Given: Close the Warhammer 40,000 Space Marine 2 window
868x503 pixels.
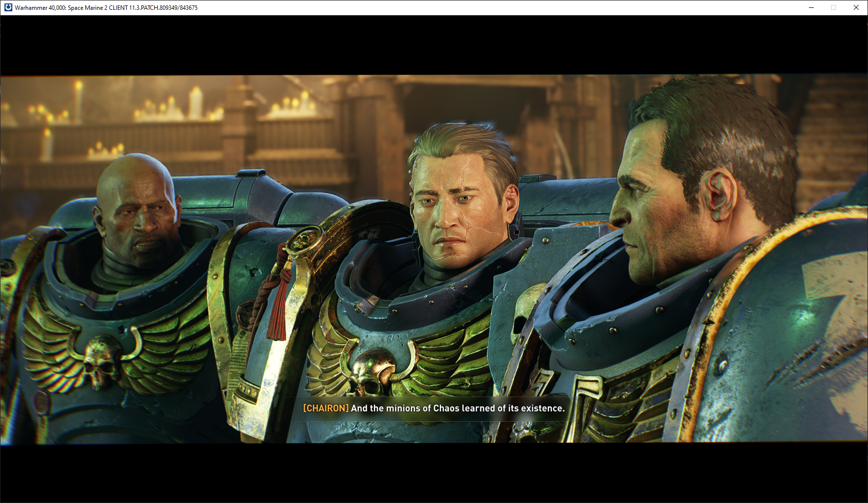Looking at the screenshot, I should pos(856,7).
